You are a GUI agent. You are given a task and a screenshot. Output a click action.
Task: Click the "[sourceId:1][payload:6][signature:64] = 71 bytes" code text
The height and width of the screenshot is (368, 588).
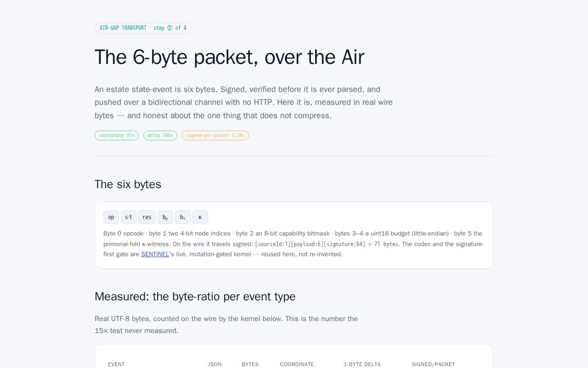pos(327,244)
